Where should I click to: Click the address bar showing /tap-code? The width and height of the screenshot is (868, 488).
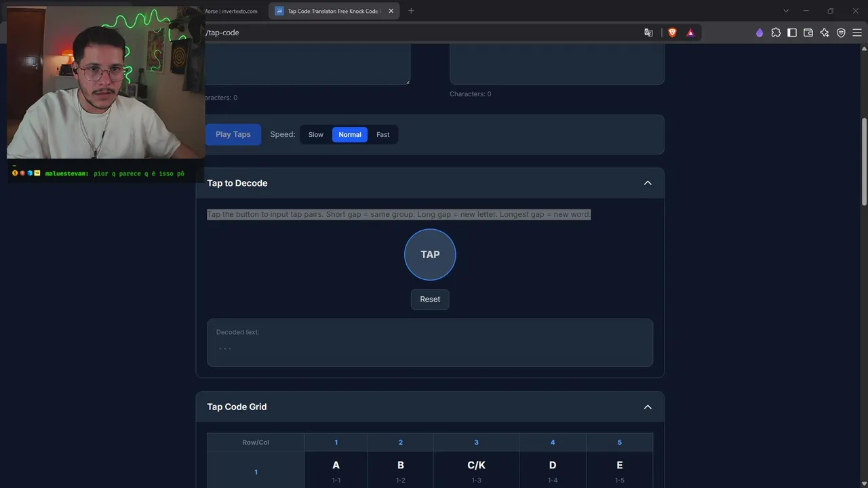(x=420, y=33)
